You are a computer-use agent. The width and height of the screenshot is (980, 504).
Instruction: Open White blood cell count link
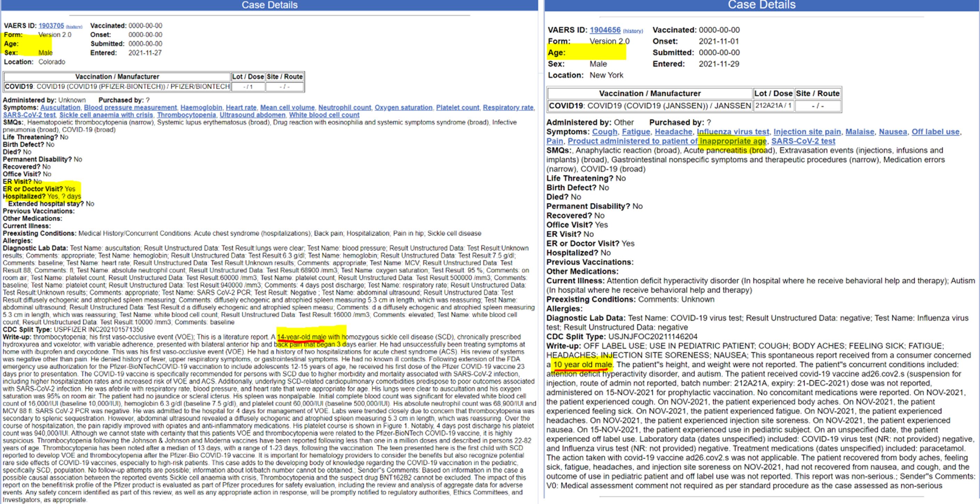(324, 115)
